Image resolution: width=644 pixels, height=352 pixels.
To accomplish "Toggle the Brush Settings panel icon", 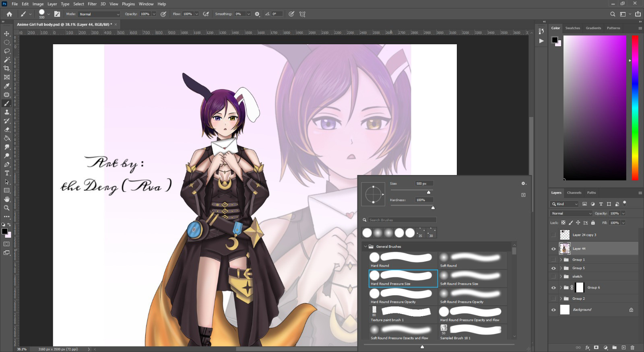I will point(57,14).
